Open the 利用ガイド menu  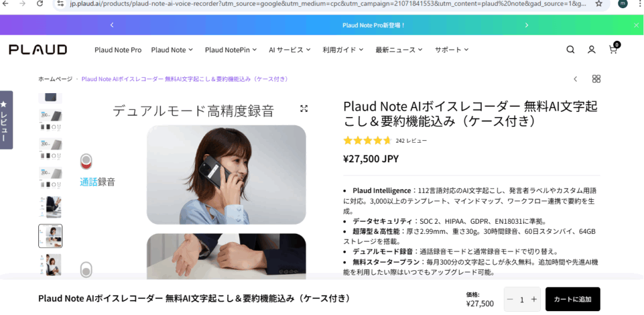(343, 50)
